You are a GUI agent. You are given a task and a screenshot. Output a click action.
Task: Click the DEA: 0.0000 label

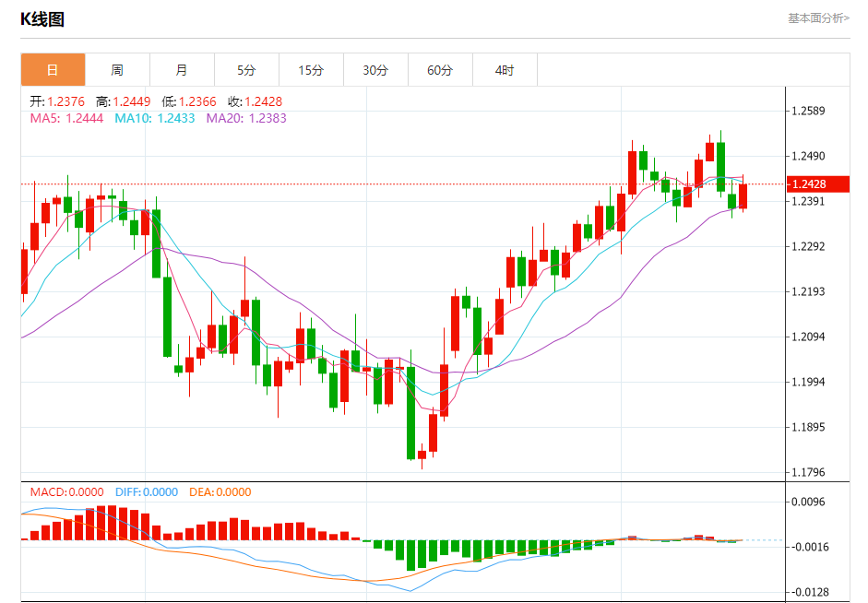click(x=220, y=491)
